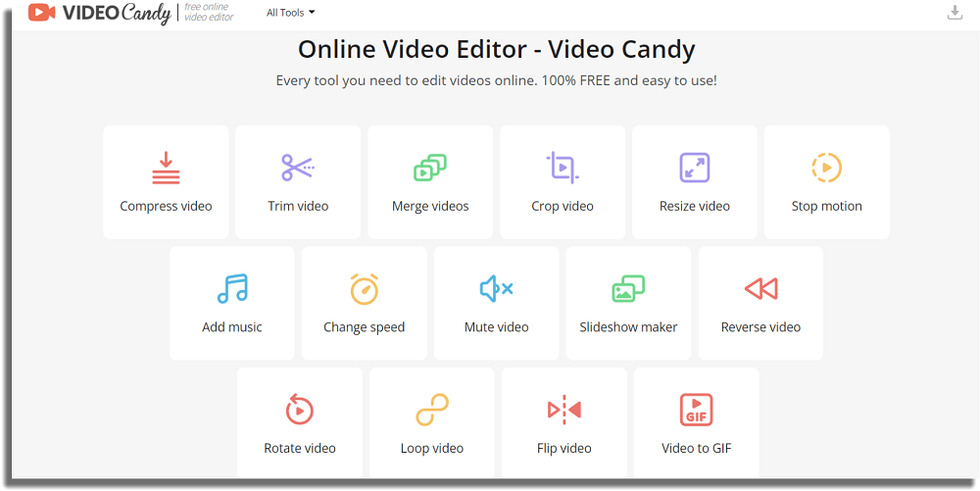Viewport: 980px width, 491px height.
Task: Select the Add music label
Action: 232,327
